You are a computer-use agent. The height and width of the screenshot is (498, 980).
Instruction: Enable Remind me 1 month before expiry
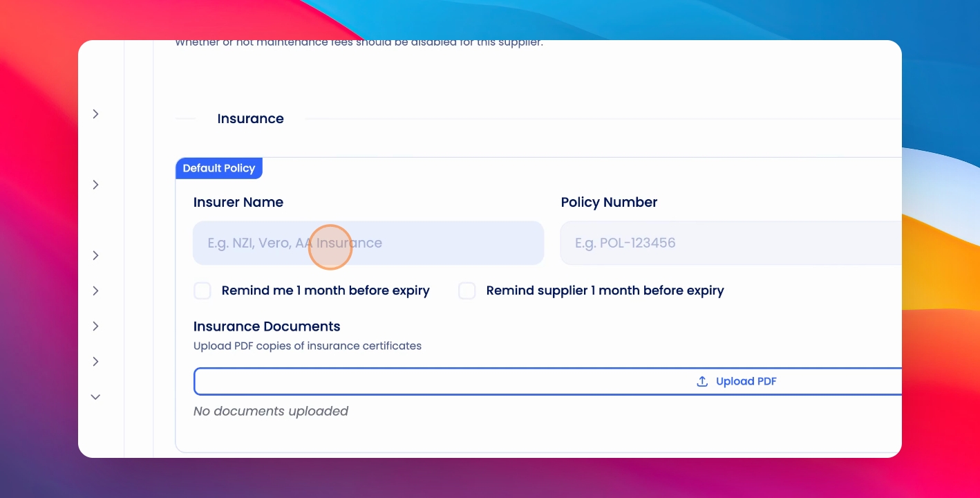(202, 290)
